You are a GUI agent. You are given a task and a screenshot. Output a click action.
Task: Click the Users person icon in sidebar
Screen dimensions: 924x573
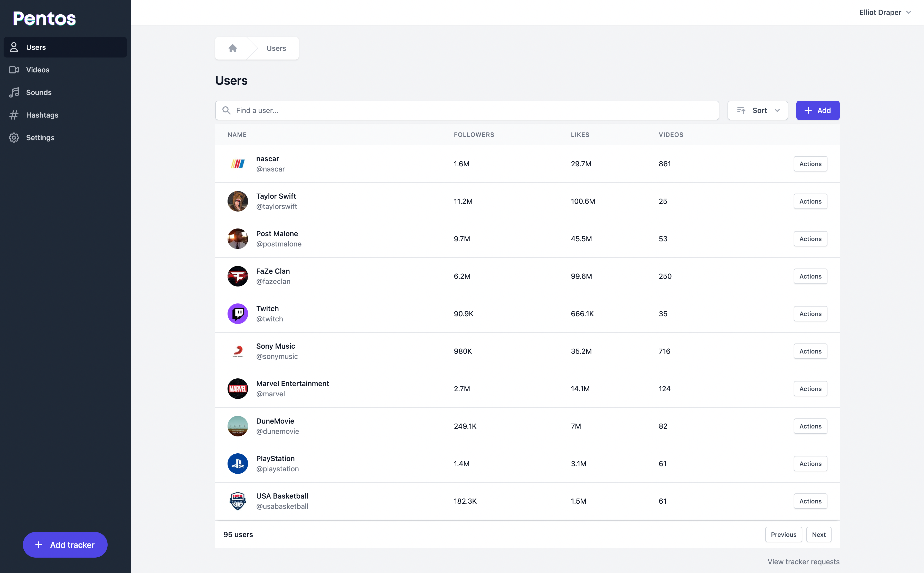point(14,47)
